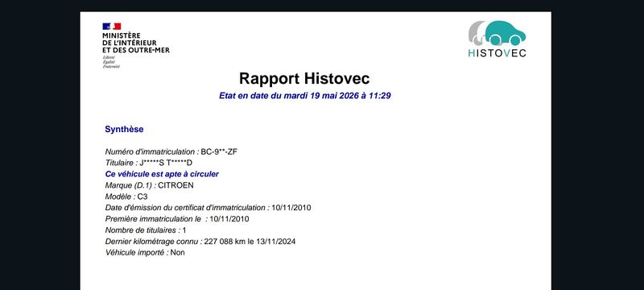Click the French flag emblem
This screenshot has height=290, width=644.
tap(112, 27)
